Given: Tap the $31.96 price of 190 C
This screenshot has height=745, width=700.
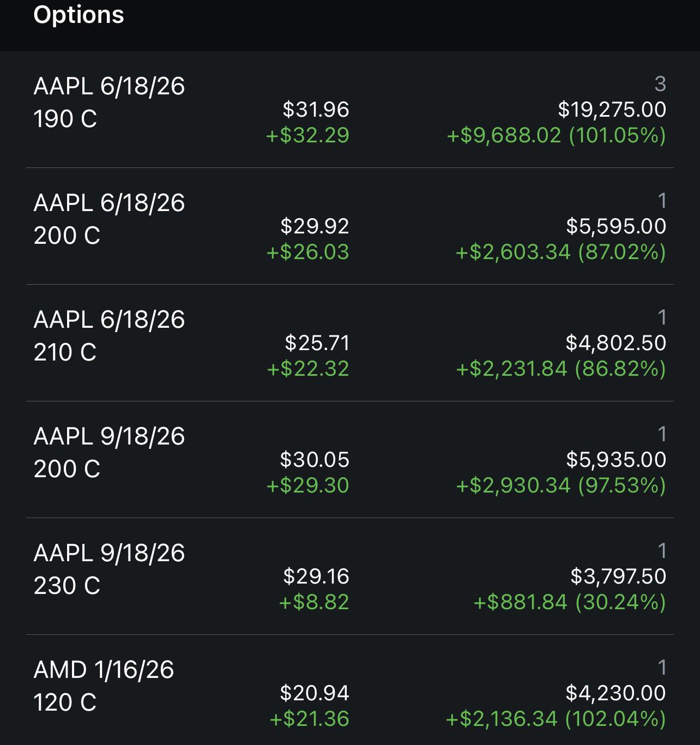Looking at the screenshot, I should click(x=316, y=110).
